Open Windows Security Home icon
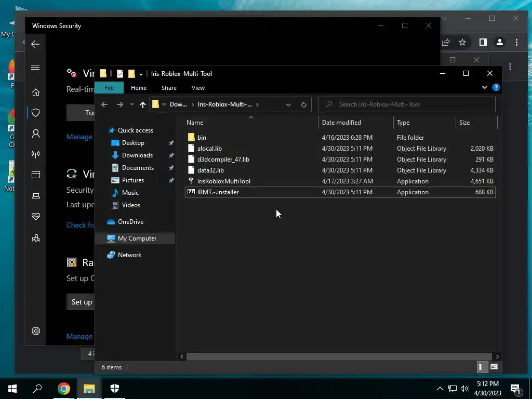532x399 pixels. point(36,92)
